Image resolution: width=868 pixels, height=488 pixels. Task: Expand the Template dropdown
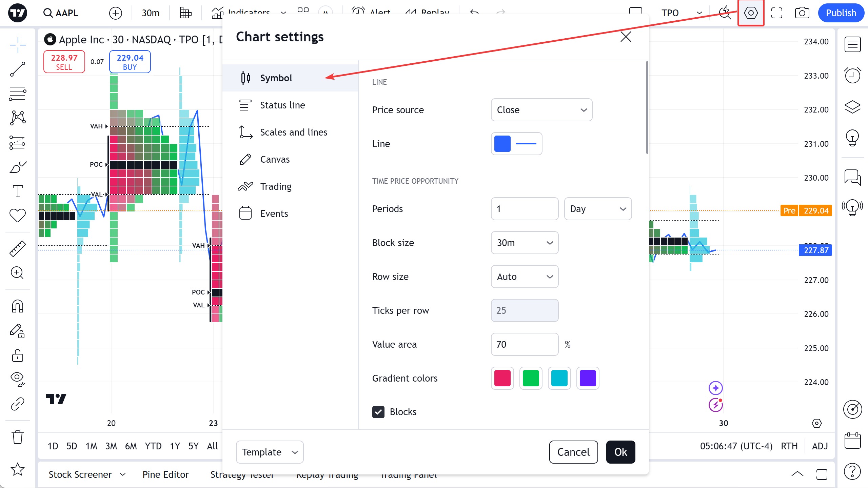[270, 452]
